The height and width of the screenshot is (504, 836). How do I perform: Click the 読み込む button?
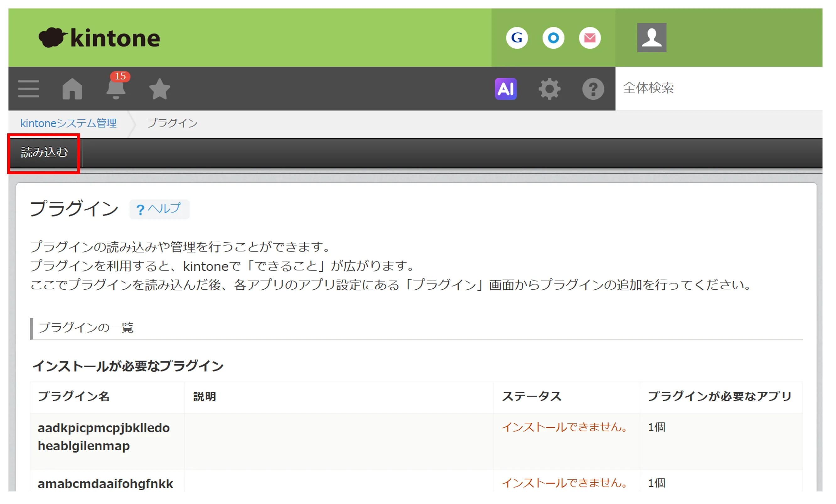pos(45,153)
